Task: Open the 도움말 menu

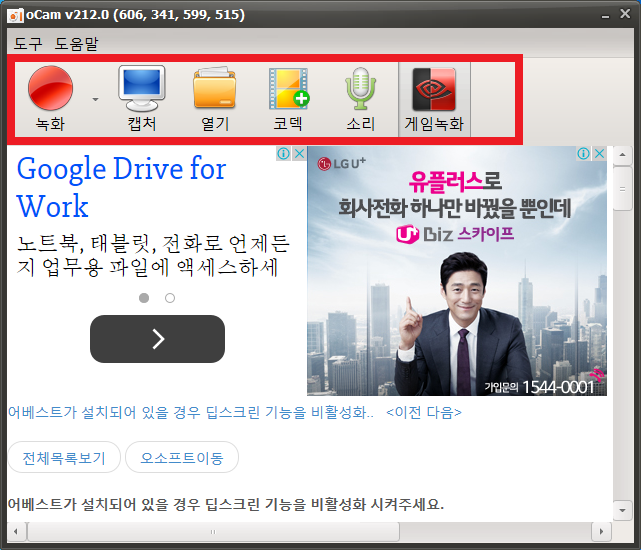Action: pyautogui.click(x=76, y=43)
